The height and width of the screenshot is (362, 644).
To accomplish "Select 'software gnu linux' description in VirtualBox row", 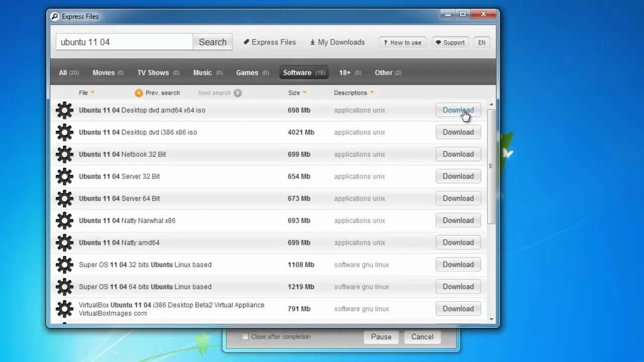I will [362, 309].
